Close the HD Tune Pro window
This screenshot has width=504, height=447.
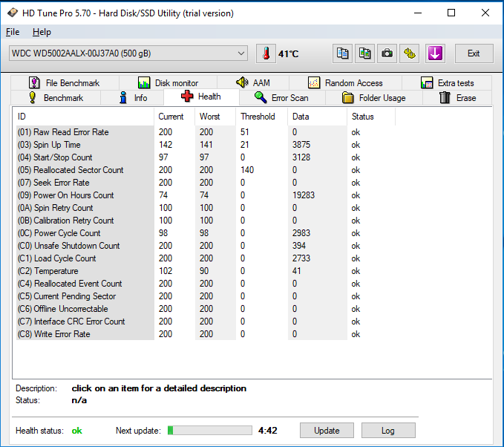coord(485,13)
